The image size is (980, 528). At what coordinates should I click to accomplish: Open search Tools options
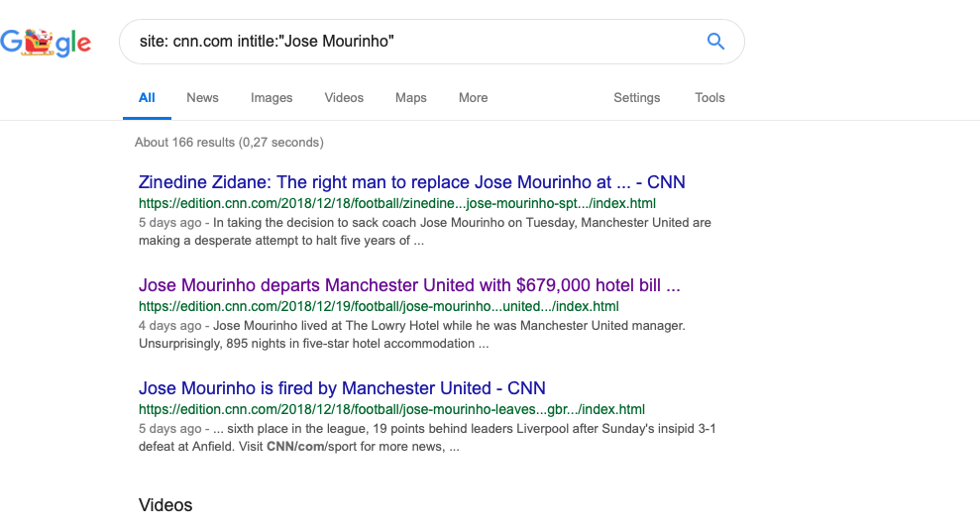click(x=709, y=98)
